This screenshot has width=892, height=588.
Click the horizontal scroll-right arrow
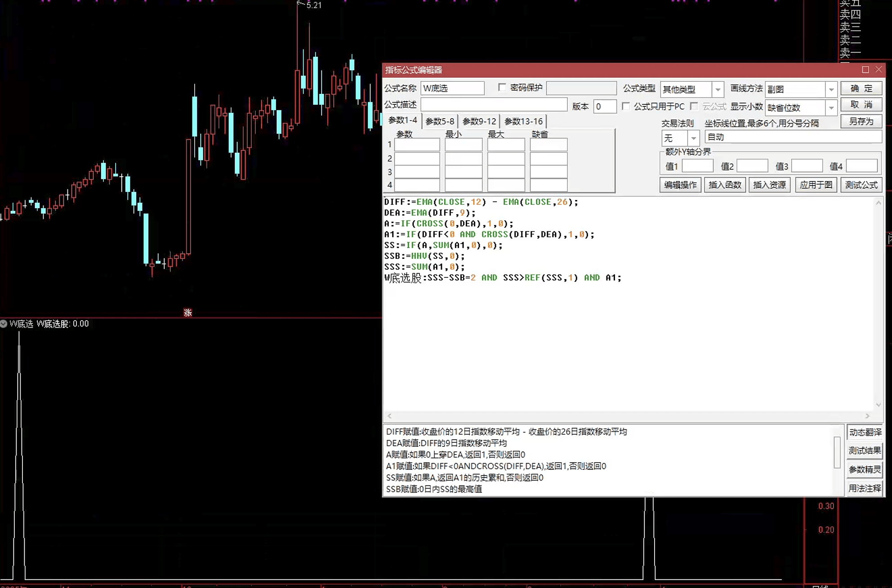point(867,416)
